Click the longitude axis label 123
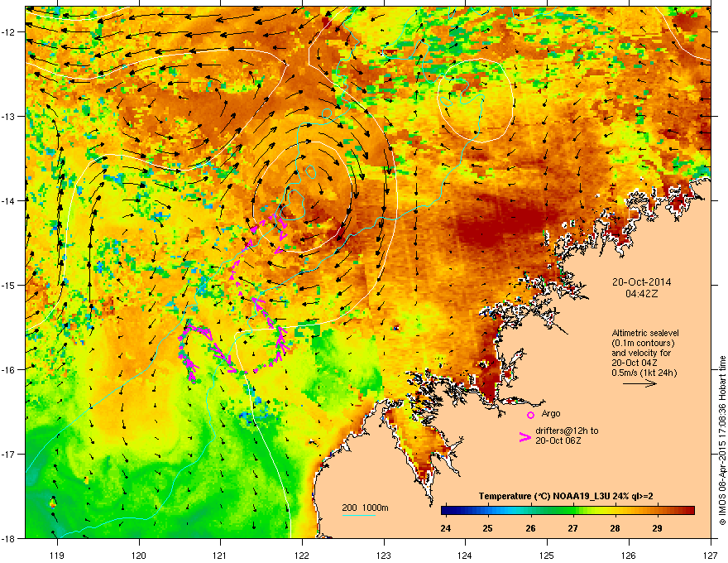This screenshot has height=563, width=728. pos(384,555)
